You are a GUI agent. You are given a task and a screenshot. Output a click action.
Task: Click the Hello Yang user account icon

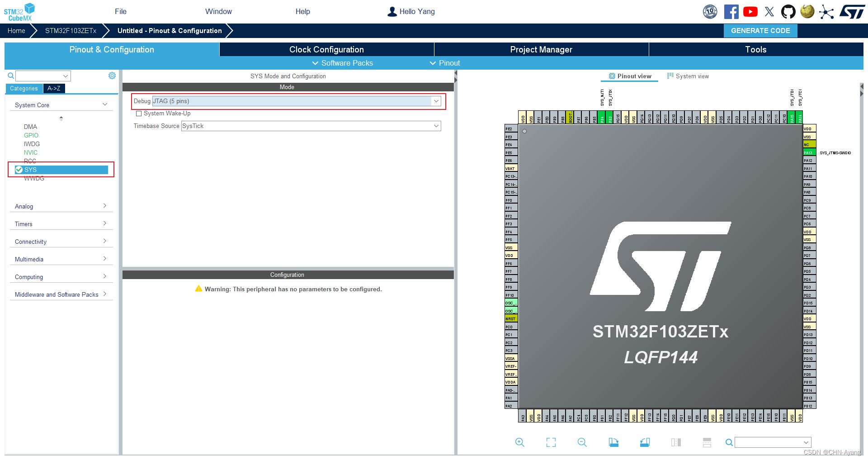392,12
